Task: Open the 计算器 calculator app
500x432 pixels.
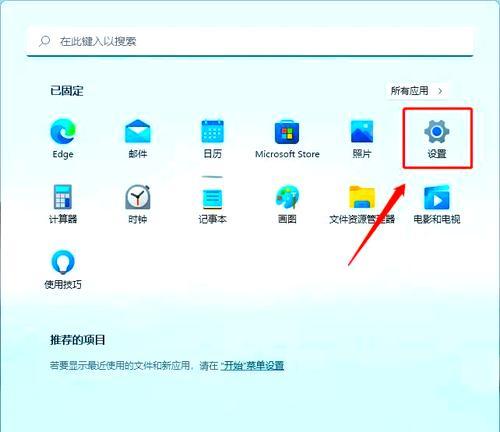Action: tap(63, 204)
